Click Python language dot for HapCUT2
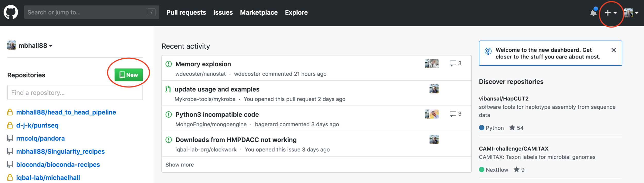 click(x=481, y=127)
